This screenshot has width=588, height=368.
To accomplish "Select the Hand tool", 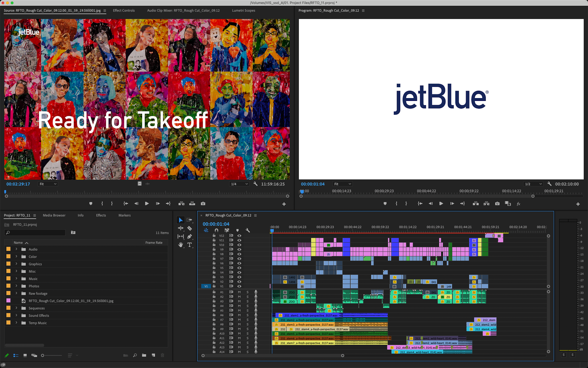I will [x=181, y=245].
